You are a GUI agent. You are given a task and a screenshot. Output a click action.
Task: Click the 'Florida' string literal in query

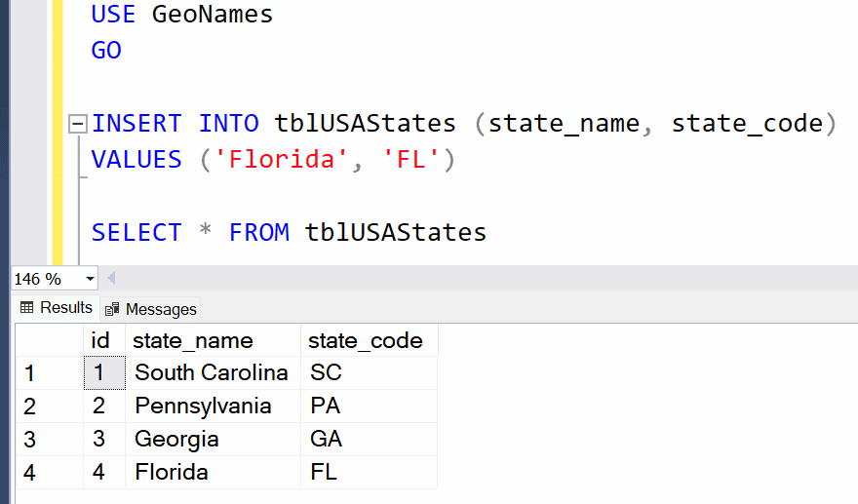point(281,160)
